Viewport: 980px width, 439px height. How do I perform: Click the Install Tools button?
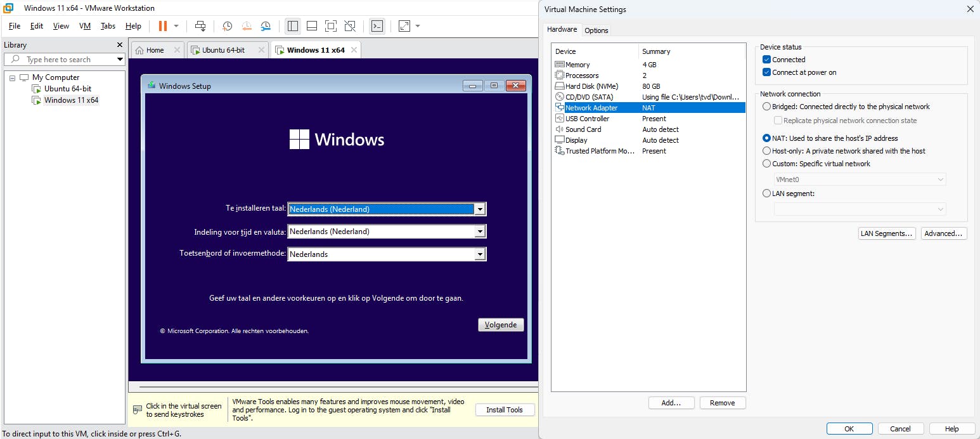click(505, 410)
